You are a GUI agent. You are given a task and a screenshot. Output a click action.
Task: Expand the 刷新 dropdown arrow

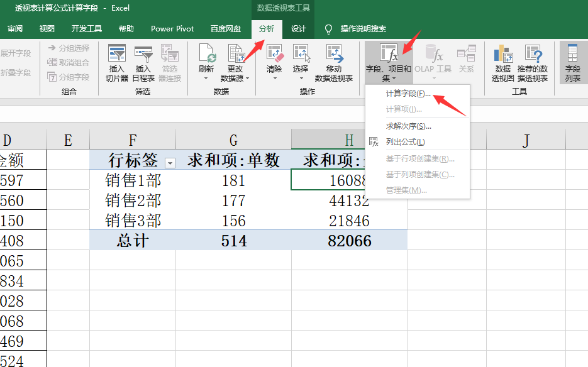(206, 79)
